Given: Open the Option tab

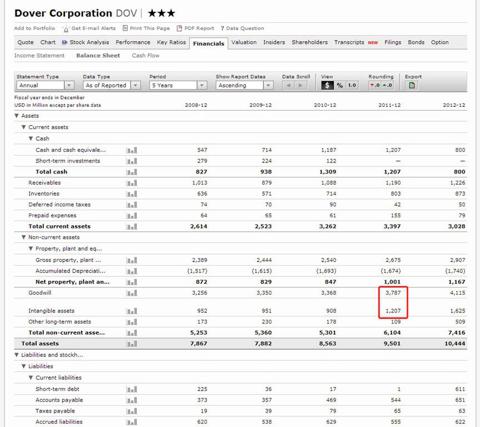Looking at the screenshot, I should tap(440, 42).
